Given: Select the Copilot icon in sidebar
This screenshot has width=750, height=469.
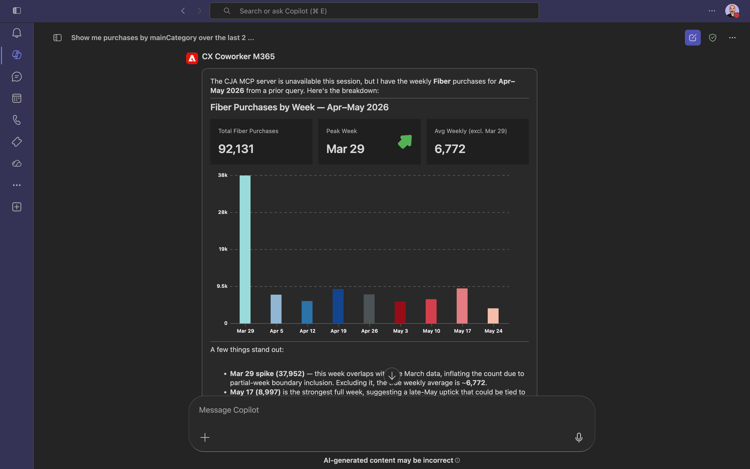Looking at the screenshot, I should (x=17, y=55).
